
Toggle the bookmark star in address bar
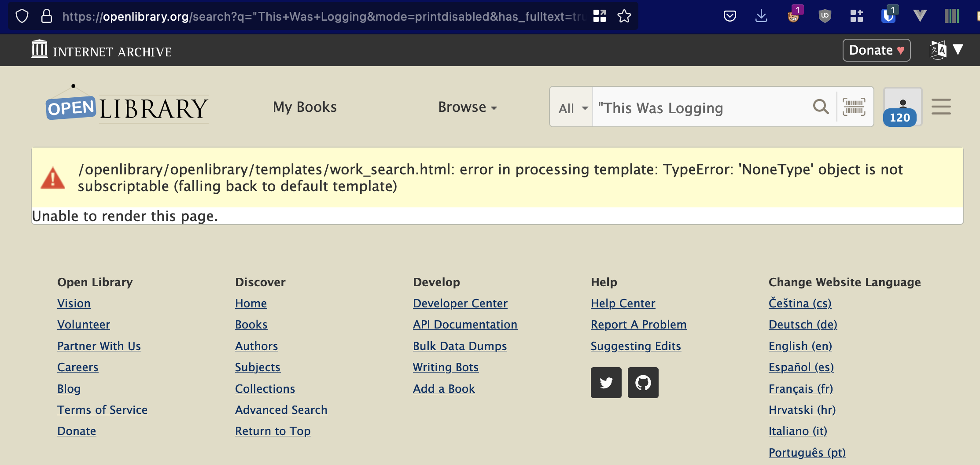click(624, 16)
